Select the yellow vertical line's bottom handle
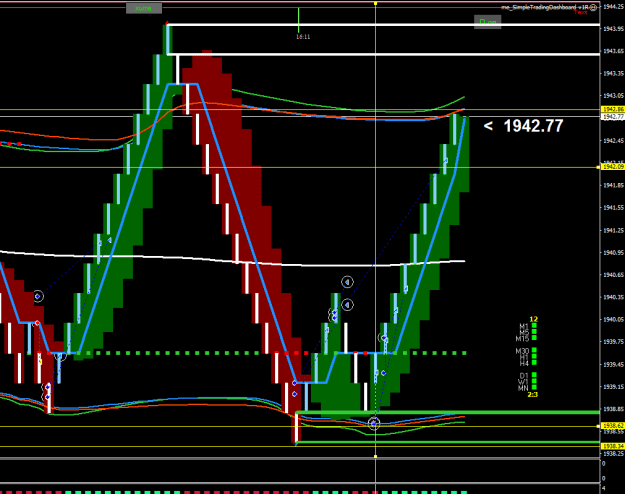625x494 pixels. (375, 456)
